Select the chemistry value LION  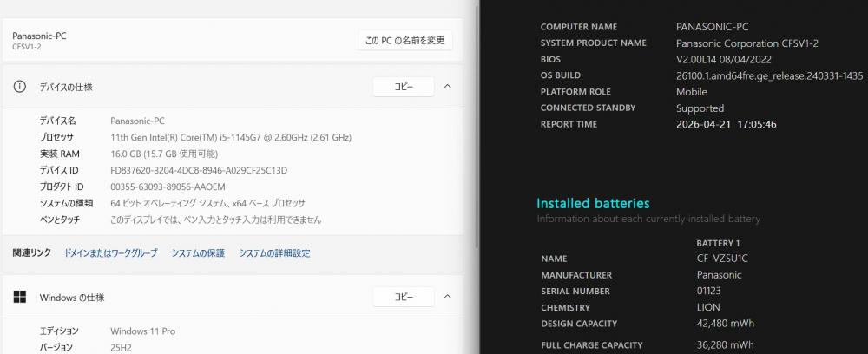pos(708,307)
